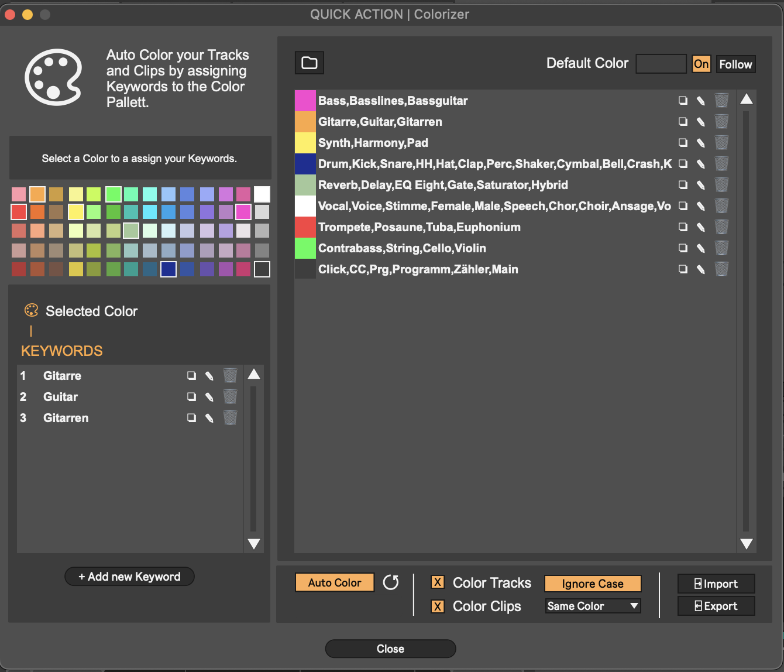Select the Trompete,Posaune,Tuba,Euphonium row
Image resolution: width=784 pixels, height=672 pixels.
point(419,227)
